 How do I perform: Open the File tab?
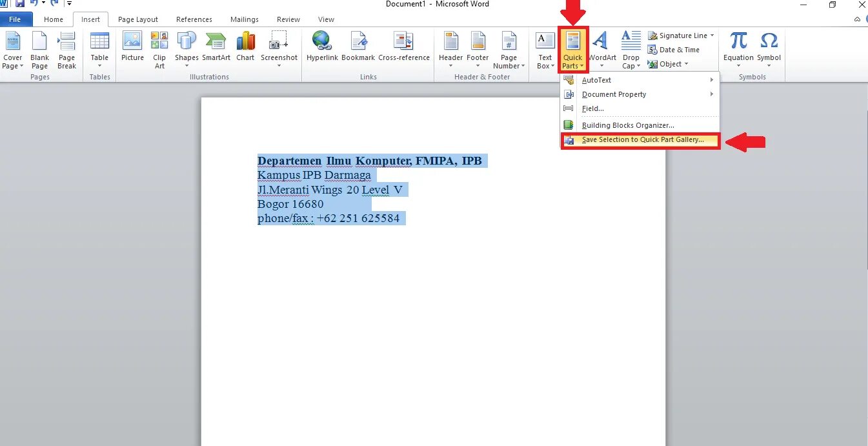15,19
